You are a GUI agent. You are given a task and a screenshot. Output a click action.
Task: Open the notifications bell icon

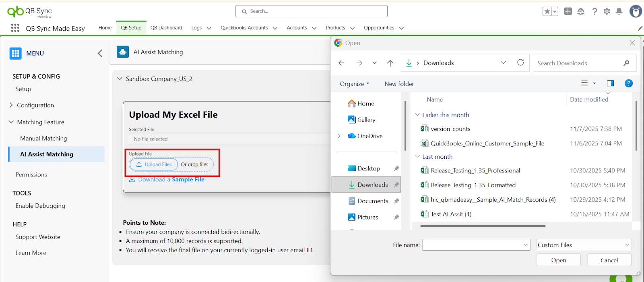click(619, 11)
